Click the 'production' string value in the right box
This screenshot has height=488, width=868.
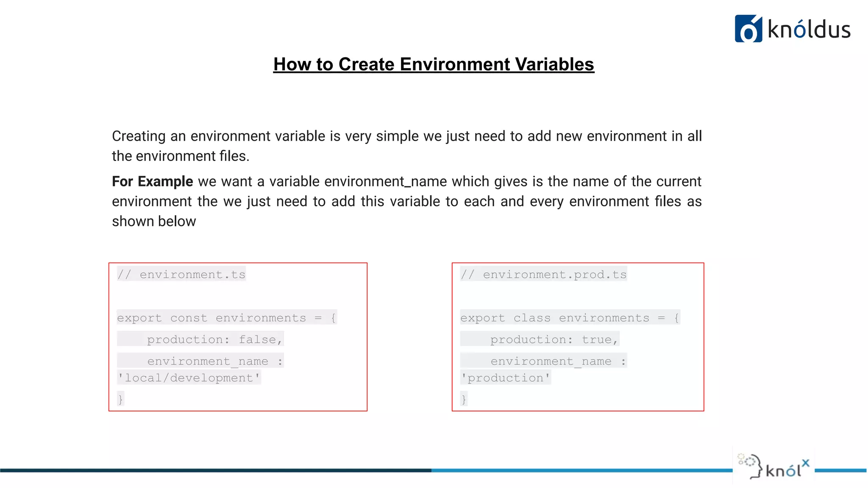(506, 377)
